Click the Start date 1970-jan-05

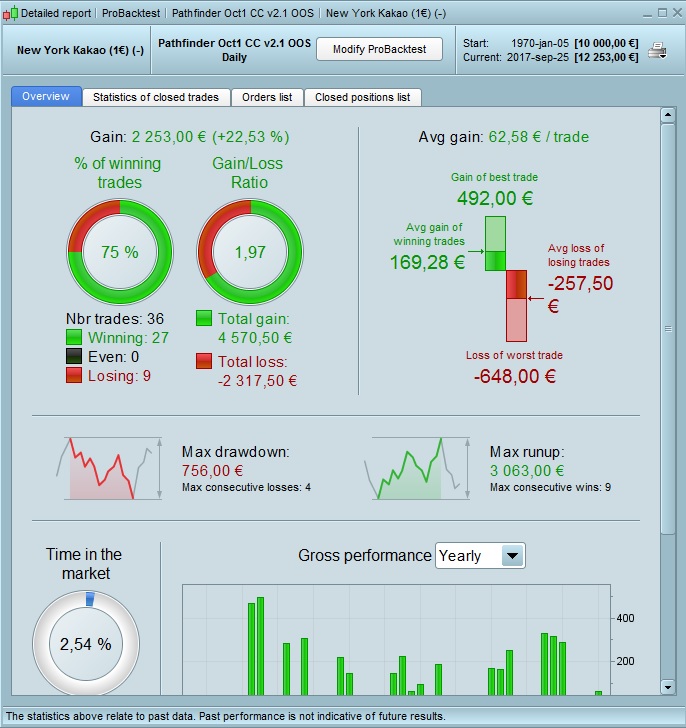pos(540,43)
